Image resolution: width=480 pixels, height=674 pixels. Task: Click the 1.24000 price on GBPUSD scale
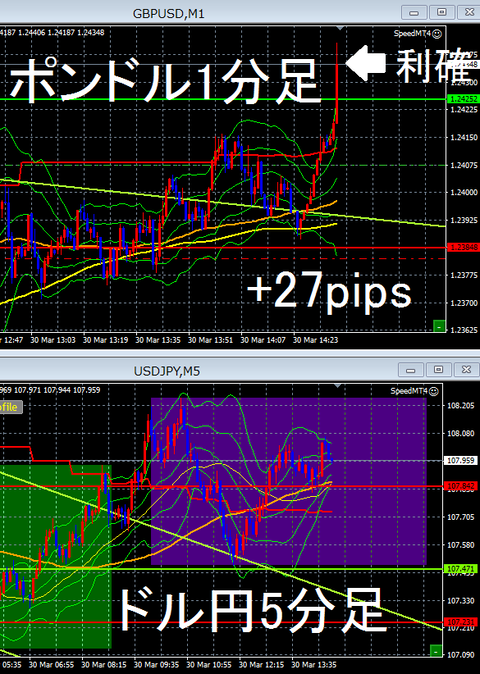463,193
